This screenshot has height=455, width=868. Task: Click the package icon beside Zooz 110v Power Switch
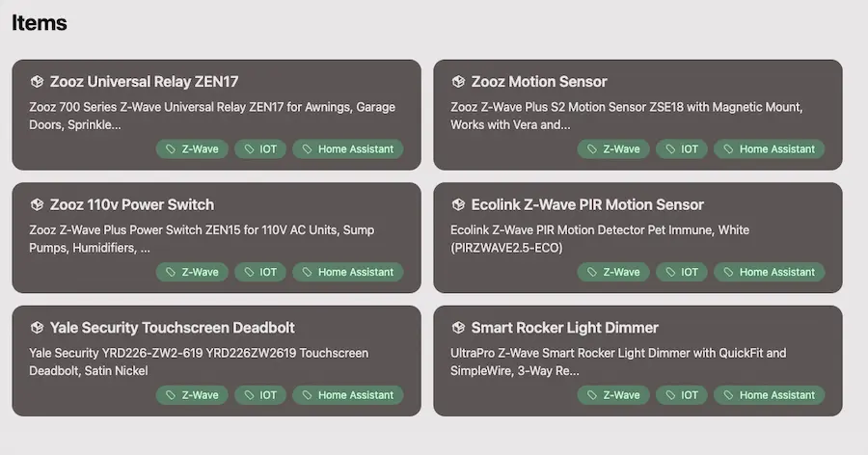click(37, 204)
